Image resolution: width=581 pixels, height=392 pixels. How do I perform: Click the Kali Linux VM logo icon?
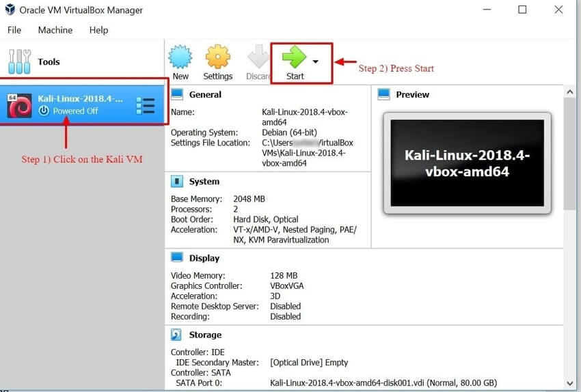pyautogui.click(x=19, y=105)
